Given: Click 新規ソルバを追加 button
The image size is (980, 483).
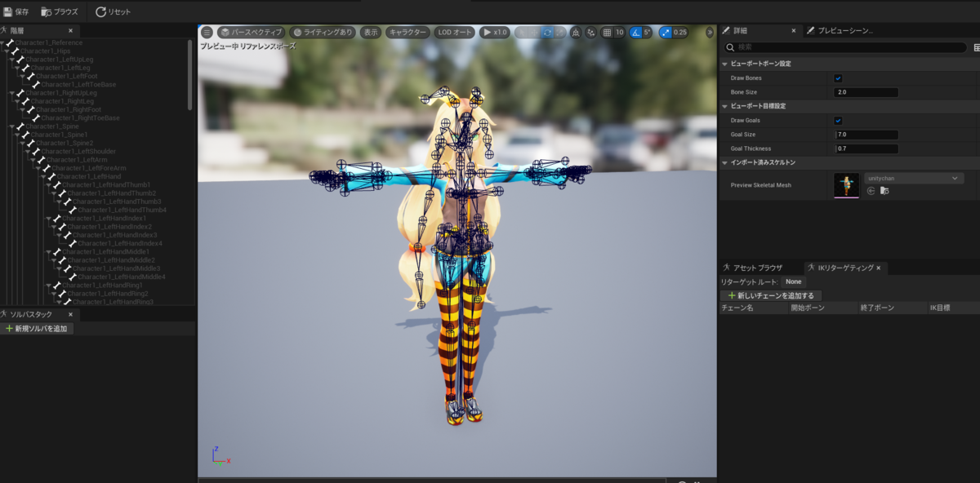Looking at the screenshot, I should point(38,329).
